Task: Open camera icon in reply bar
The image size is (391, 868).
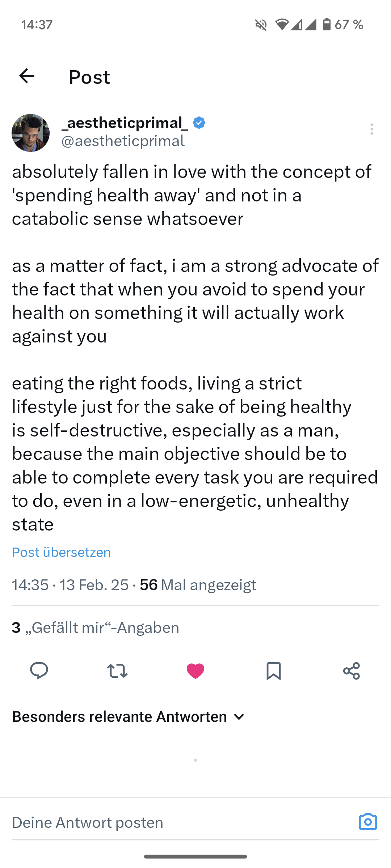Action: tap(368, 822)
